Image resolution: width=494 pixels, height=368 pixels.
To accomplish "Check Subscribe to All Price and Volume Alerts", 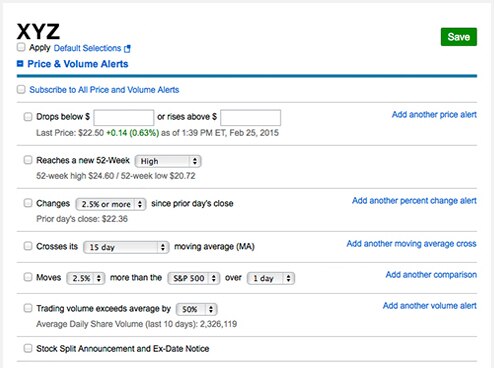I will point(21,89).
